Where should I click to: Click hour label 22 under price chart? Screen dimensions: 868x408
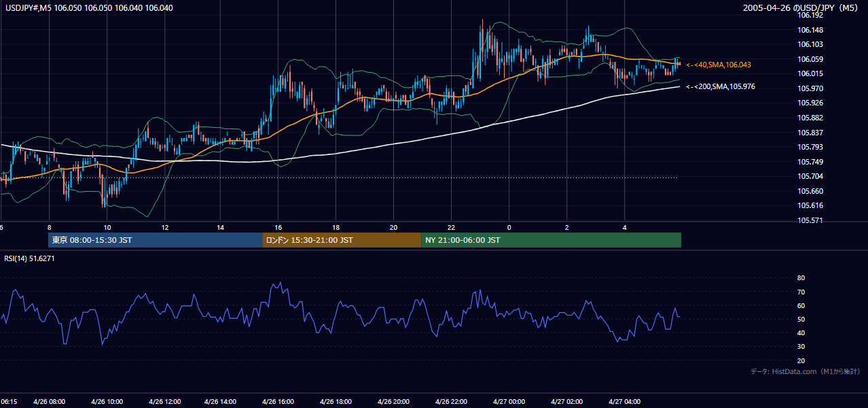451,227
